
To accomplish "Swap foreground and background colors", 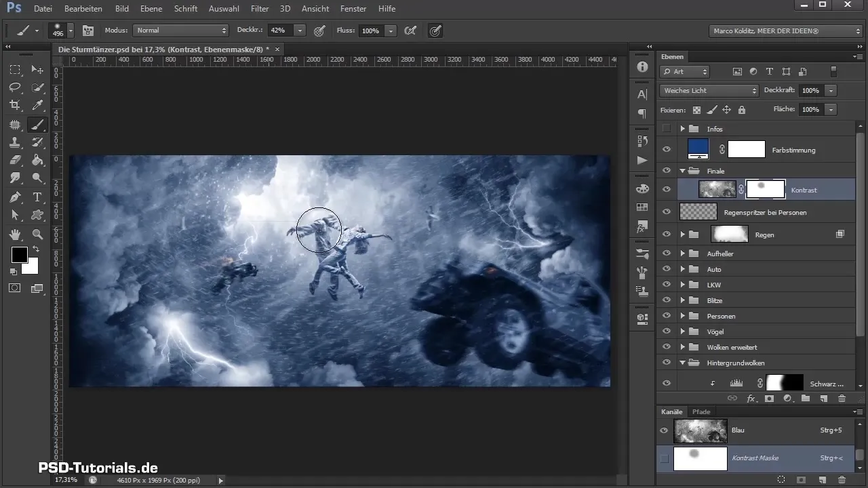I will click(x=35, y=249).
